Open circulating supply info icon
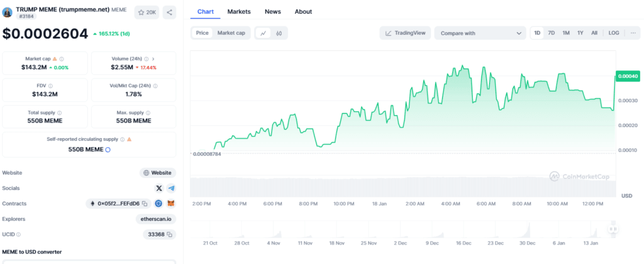The image size is (644, 264). (x=123, y=140)
